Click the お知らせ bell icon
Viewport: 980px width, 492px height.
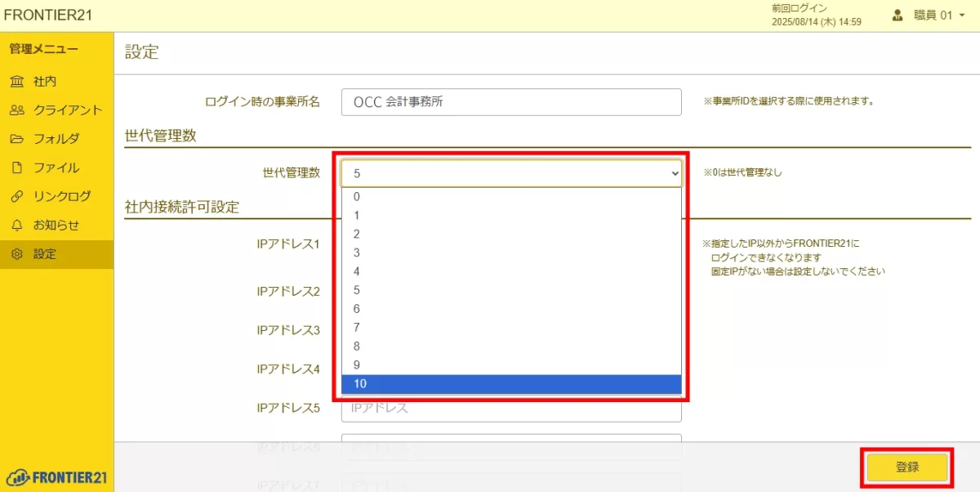[x=17, y=225]
